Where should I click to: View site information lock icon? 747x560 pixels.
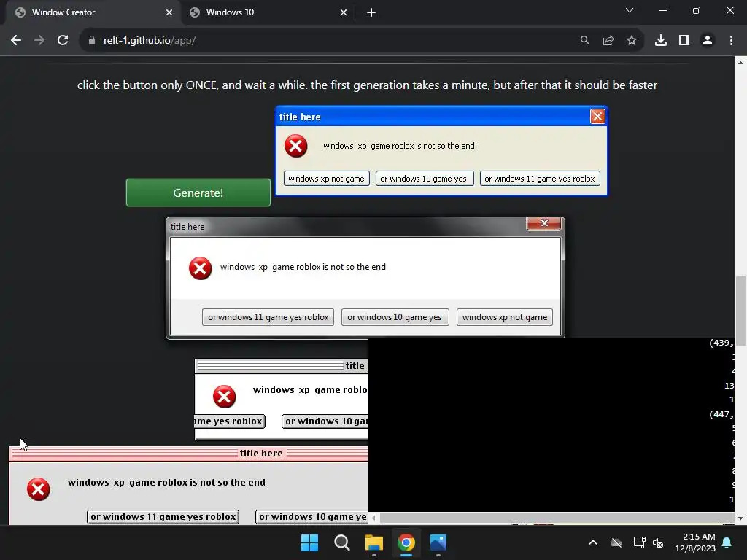click(92, 41)
